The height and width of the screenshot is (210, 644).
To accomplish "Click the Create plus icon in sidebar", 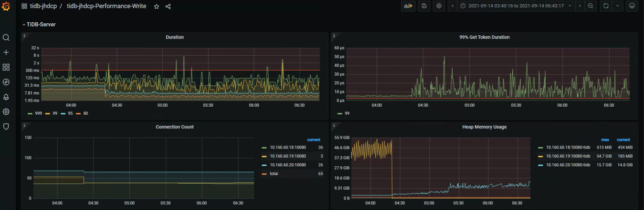I will point(6,52).
